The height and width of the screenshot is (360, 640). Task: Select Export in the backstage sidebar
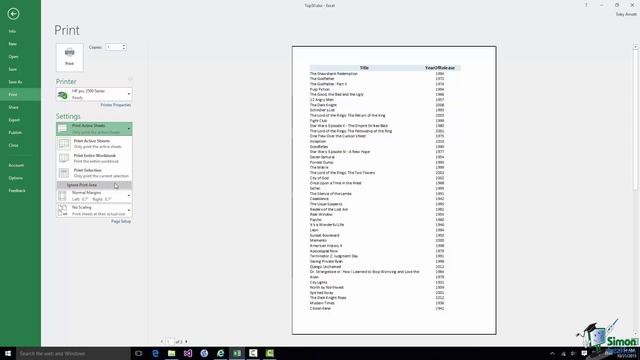14,120
